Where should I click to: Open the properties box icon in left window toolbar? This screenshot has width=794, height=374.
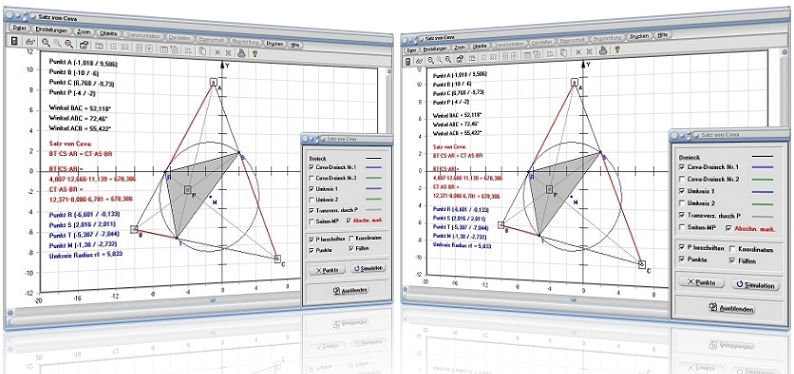(x=84, y=46)
